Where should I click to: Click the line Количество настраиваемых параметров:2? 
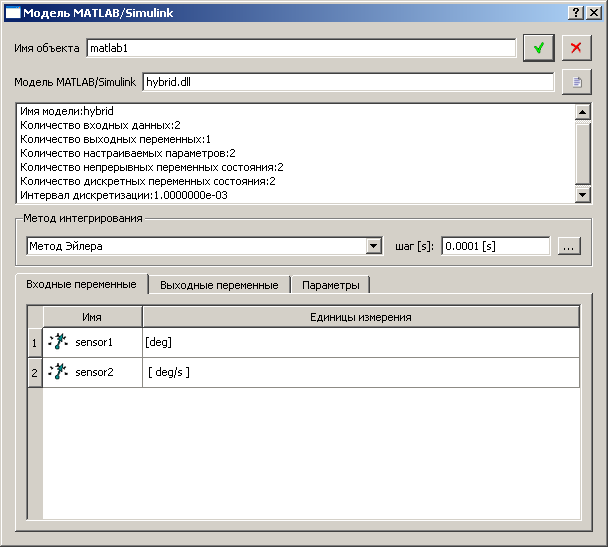(x=128, y=153)
